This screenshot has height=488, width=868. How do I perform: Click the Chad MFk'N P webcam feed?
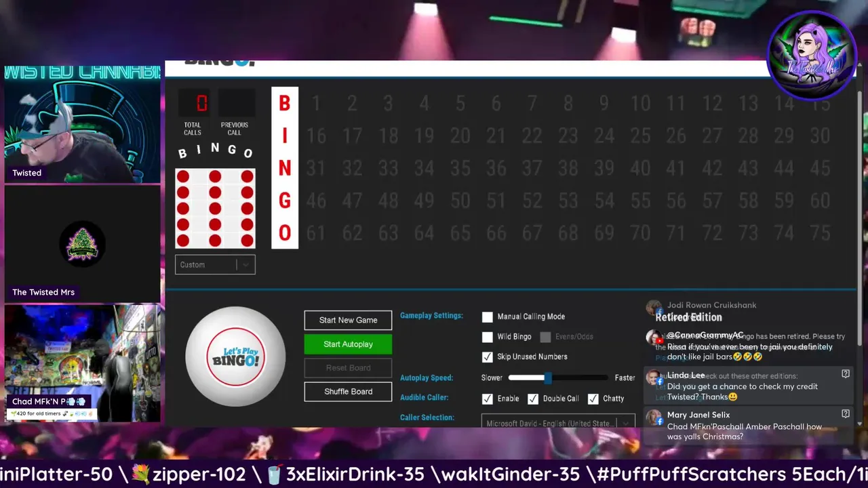(x=82, y=363)
